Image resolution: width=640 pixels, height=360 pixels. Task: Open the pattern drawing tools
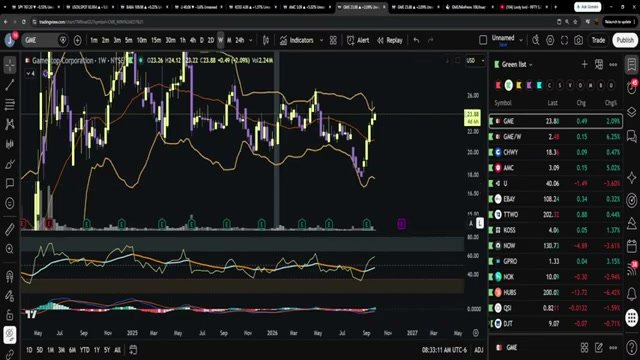[x=10, y=124]
